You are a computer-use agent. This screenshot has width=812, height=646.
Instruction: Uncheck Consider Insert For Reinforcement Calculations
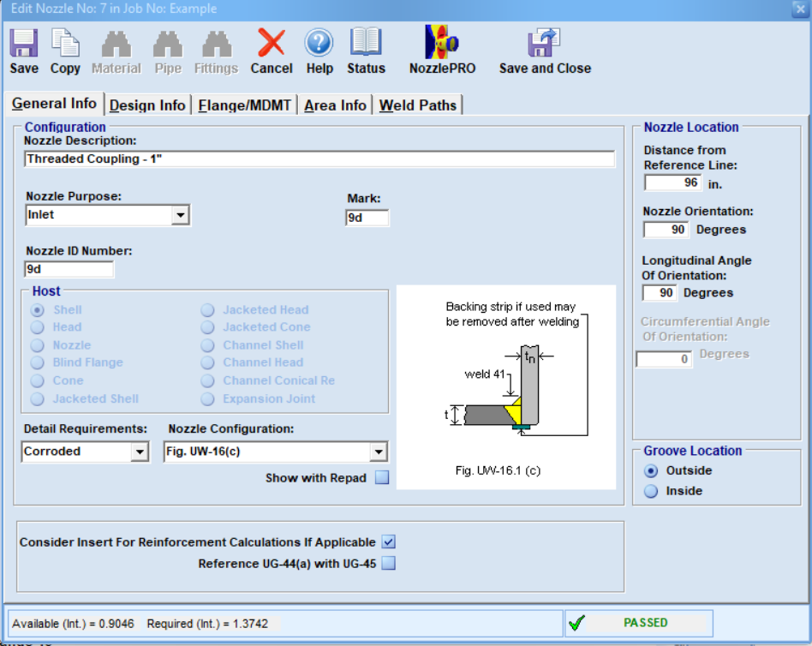[388, 541]
